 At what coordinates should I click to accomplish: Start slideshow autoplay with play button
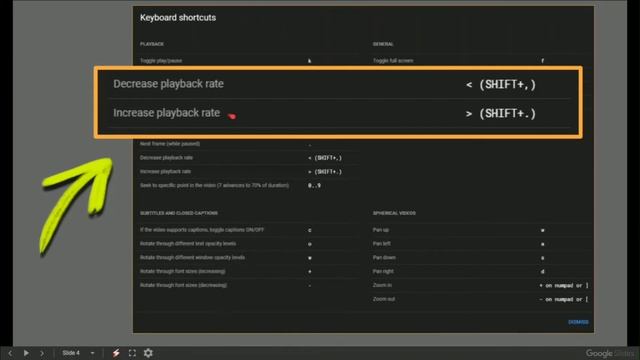tap(26, 353)
